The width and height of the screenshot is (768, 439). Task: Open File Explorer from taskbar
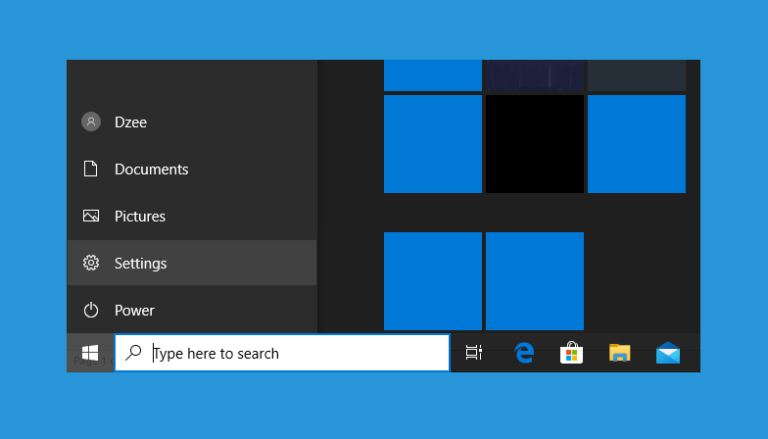620,353
